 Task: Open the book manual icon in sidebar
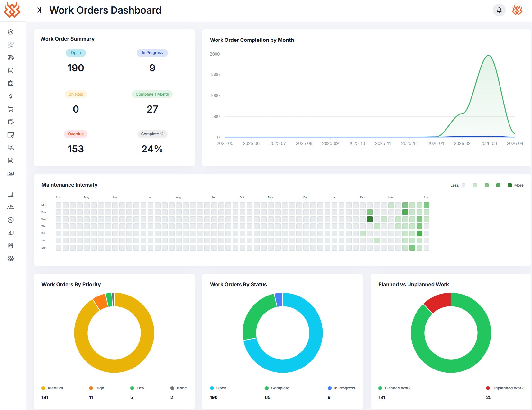tap(11, 233)
